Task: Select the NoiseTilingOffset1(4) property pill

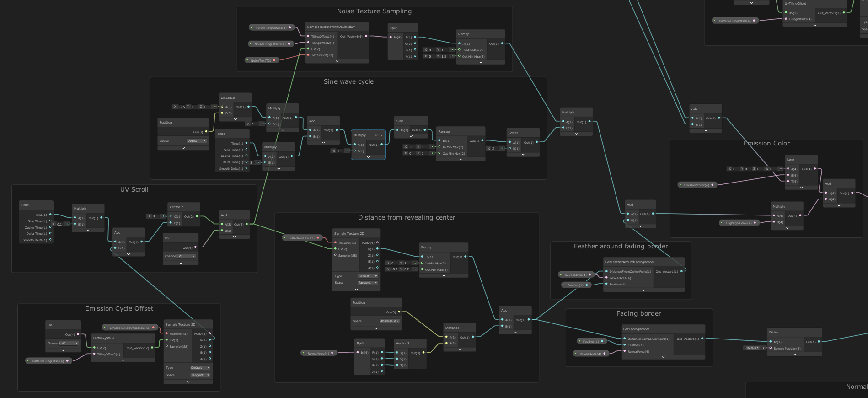Action: coord(272,27)
